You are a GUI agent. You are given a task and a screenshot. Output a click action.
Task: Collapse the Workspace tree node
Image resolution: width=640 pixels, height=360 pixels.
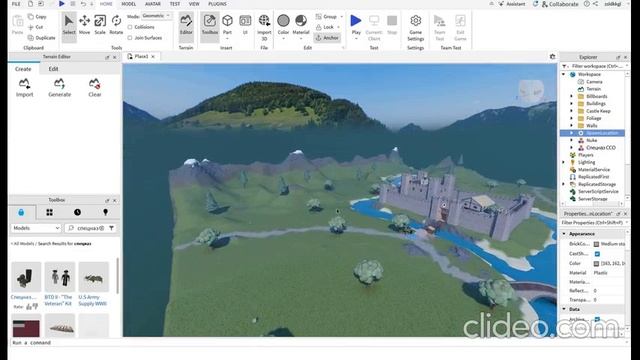point(564,75)
